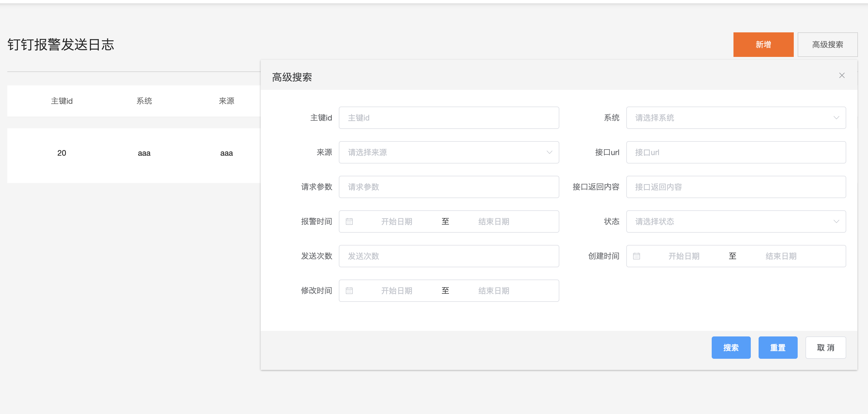The width and height of the screenshot is (868, 414).
Task: Focus the 主键id input field
Action: tap(449, 118)
